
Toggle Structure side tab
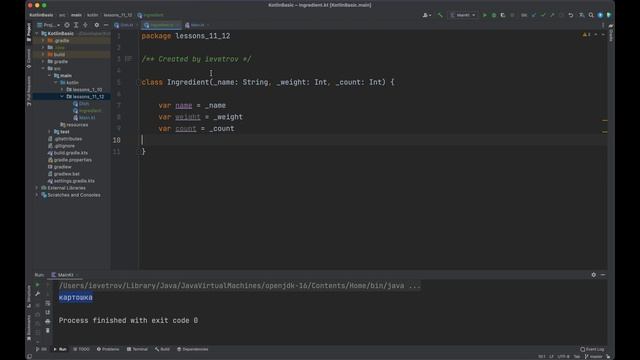29,296
